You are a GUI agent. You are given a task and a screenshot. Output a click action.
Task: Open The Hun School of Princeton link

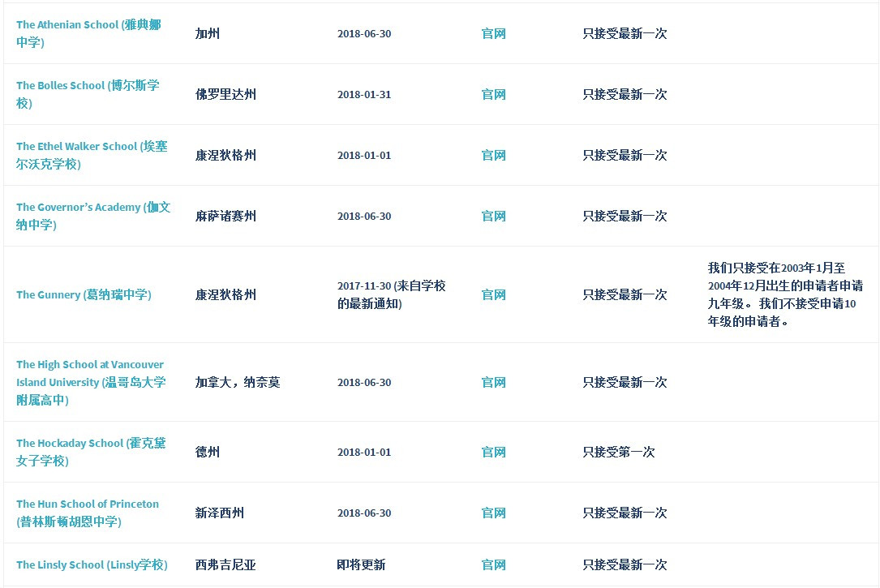click(88, 513)
